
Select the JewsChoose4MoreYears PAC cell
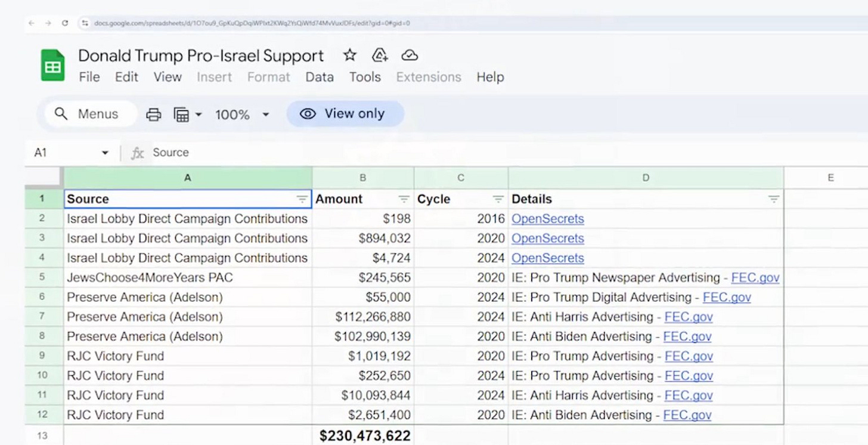point(188,278)
